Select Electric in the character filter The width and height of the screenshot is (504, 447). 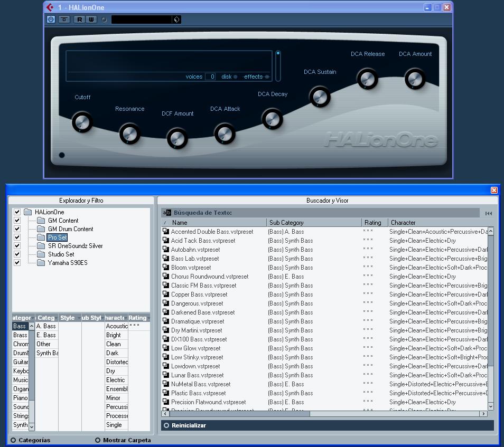[x=115, y=380]
